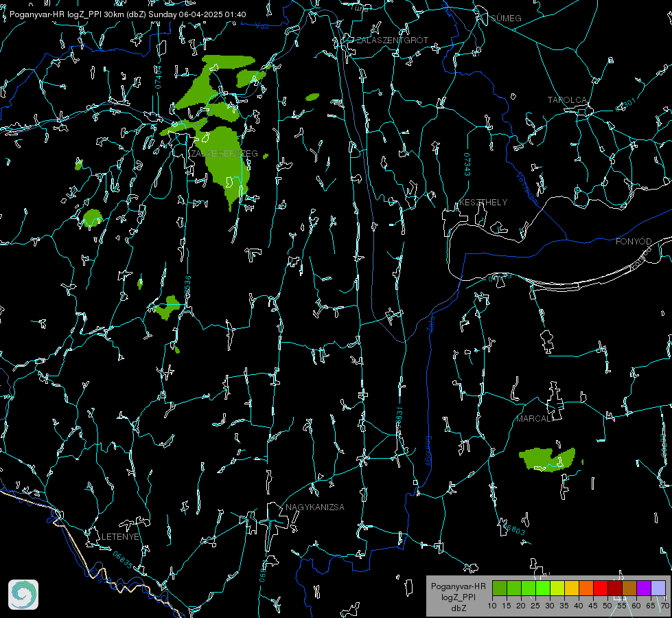This screenshot has height=618, width=672.
Task: Pick the 25–30 dBZ bright green swatch
Action: click(x=543, y=588)
